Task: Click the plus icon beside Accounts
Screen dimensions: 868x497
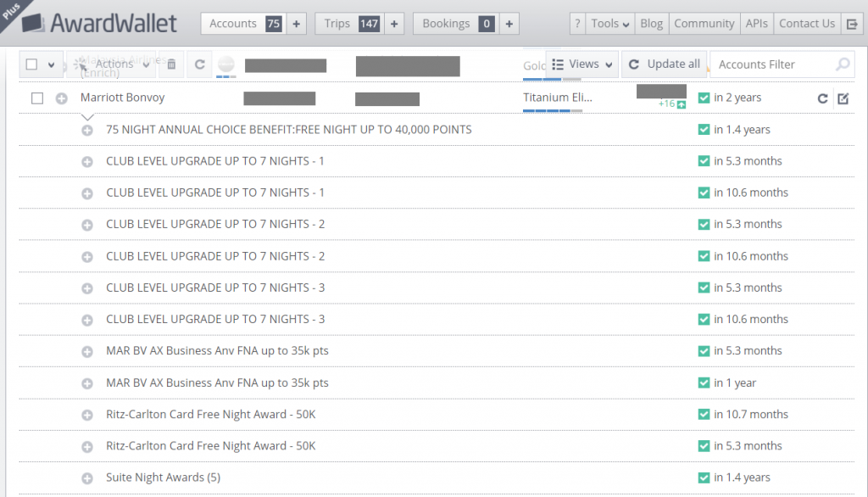Action: pos(296,24)
